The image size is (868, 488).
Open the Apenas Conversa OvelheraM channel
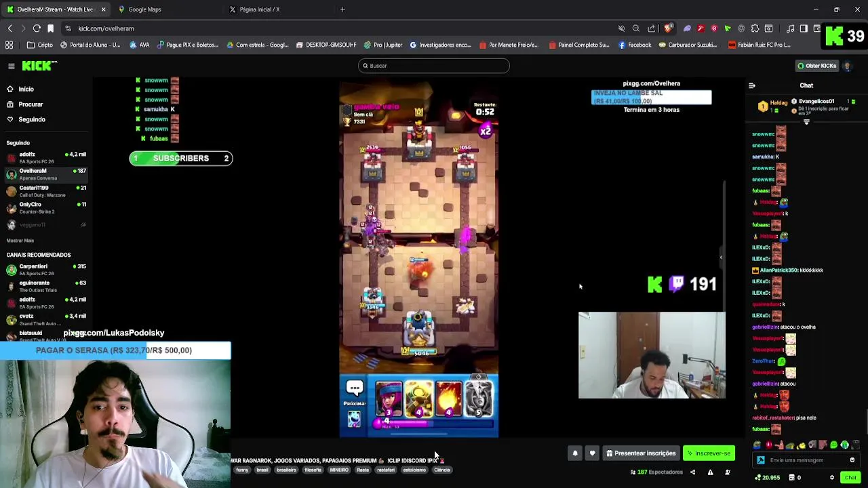46,174
